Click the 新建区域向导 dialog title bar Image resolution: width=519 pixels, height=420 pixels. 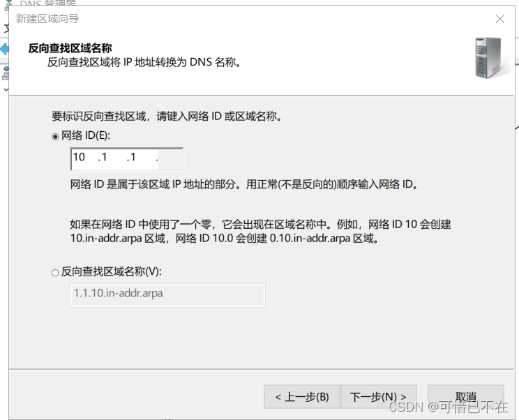coord(252,19)
